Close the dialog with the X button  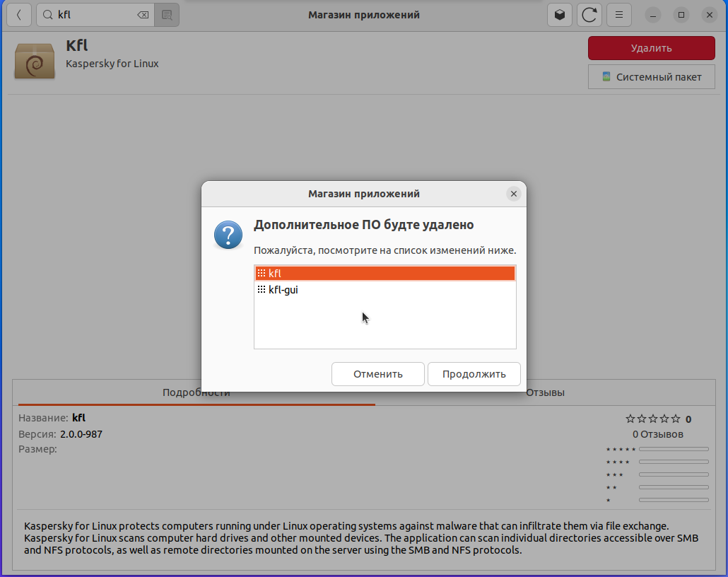tap(514, 194)
